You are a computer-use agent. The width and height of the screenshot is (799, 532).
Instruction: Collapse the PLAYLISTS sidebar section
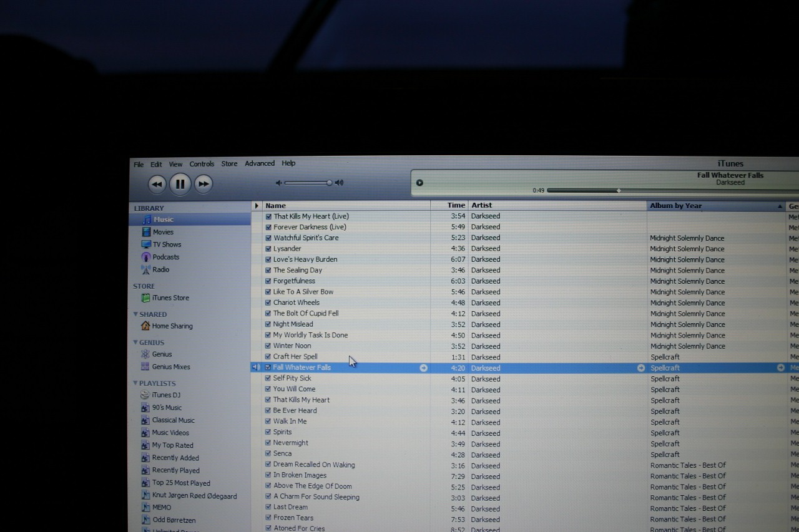pyautogui.click(x=135, y=383)
